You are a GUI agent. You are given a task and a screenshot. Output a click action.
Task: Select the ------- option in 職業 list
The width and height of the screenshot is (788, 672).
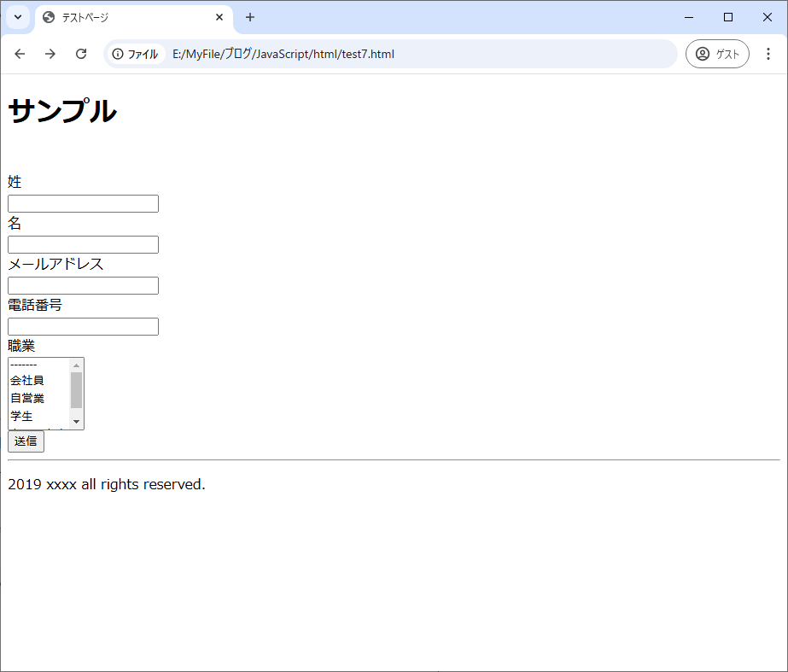pyautogui.click(x=39, y=365)
